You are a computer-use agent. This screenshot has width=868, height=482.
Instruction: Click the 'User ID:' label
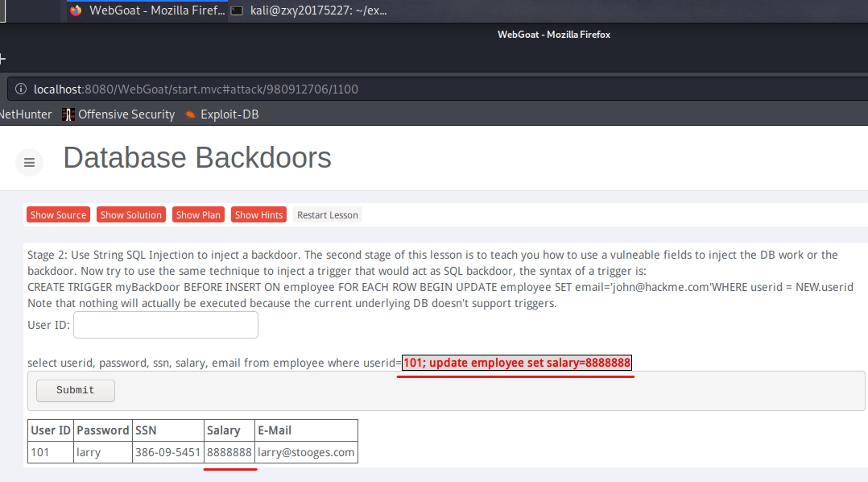48,325
